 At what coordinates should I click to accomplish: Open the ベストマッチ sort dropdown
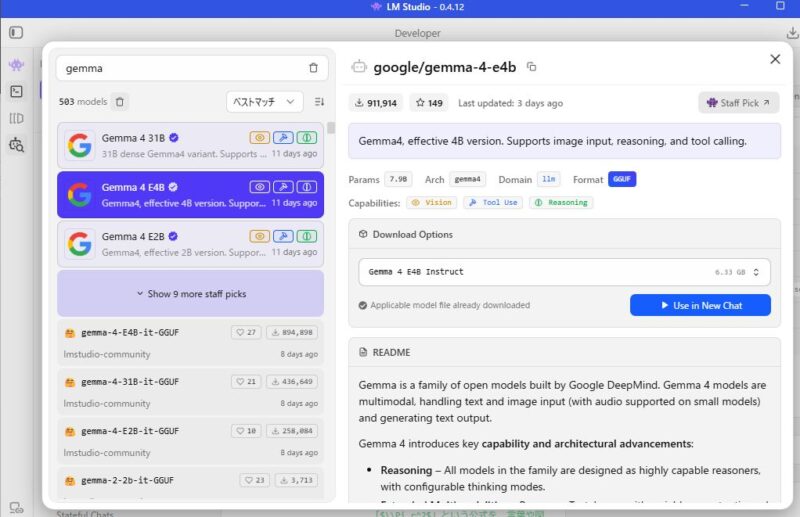[264, 101]
